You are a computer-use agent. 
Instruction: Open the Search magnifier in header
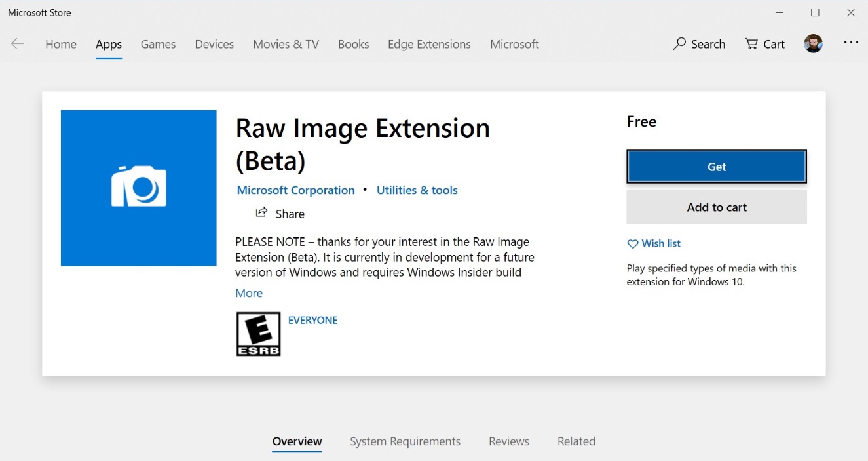pos(699,44)
